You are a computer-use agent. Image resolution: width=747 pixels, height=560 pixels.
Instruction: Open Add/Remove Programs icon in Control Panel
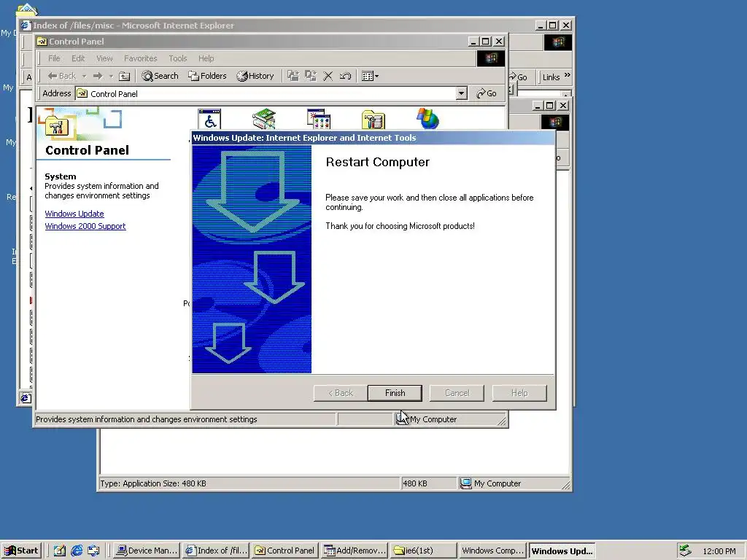(319, 119)
